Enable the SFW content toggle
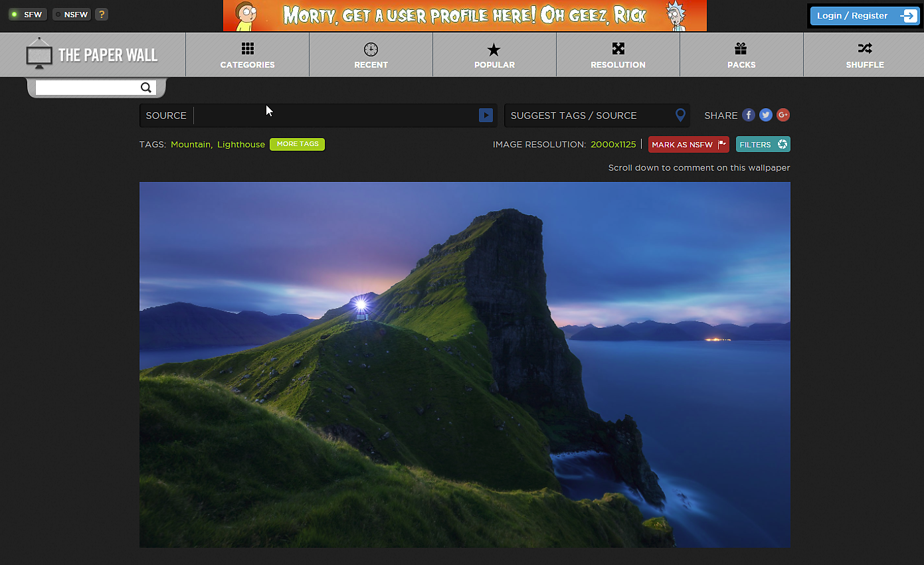Screen dimensions: 924x565 coord(27,15)
